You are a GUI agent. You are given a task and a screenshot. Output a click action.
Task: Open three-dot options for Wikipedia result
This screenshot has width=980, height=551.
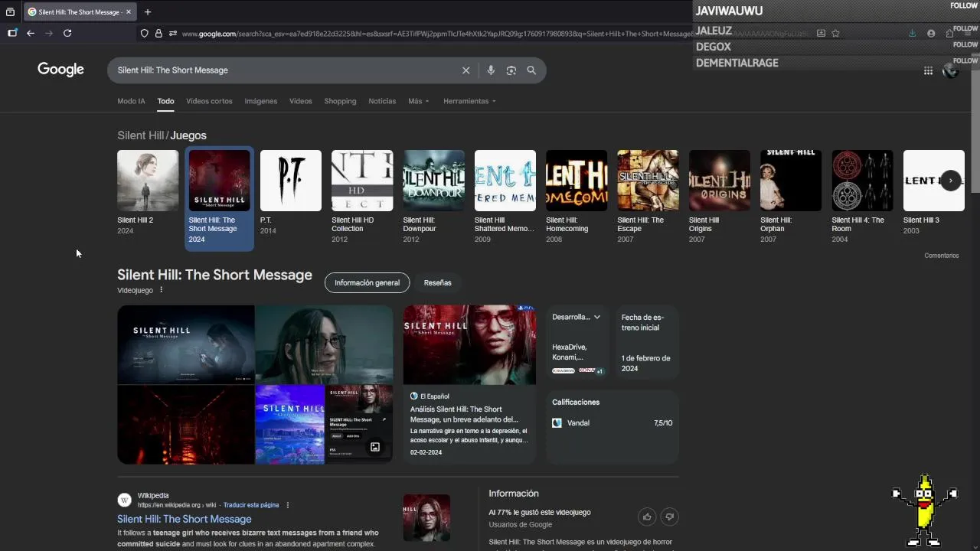[288, 505]
